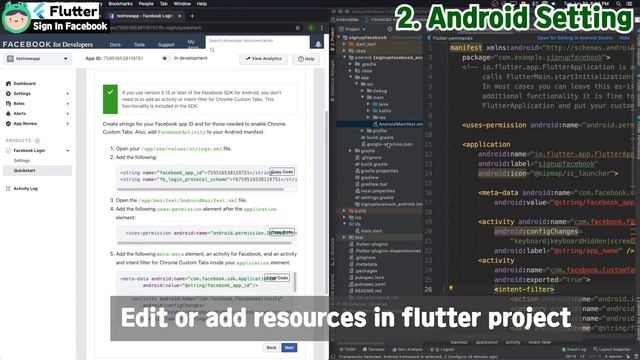The height and width of the screenshot is (360, 640).
Task: Open macOS Spotlight search icon
Action: point(619,4)
